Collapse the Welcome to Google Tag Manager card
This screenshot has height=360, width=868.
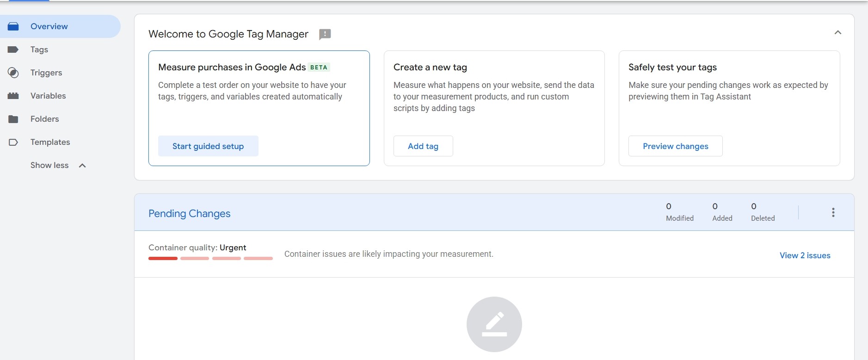838,32
